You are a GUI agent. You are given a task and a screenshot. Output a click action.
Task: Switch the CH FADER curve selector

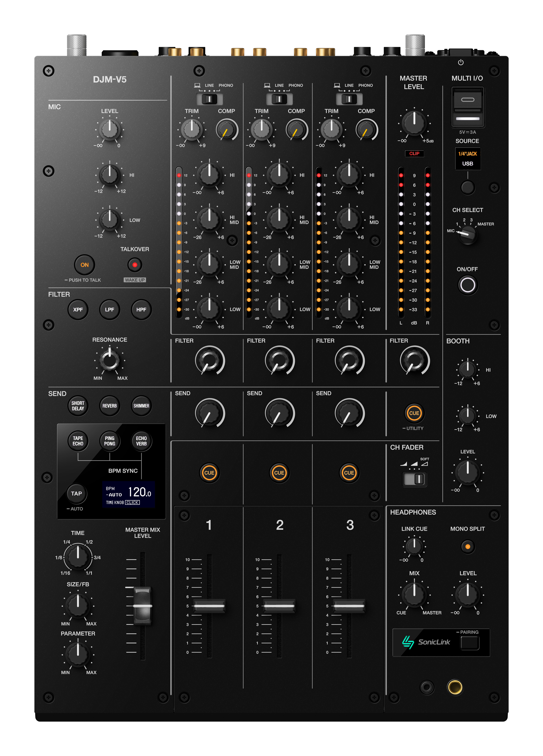tap(414, 479)
